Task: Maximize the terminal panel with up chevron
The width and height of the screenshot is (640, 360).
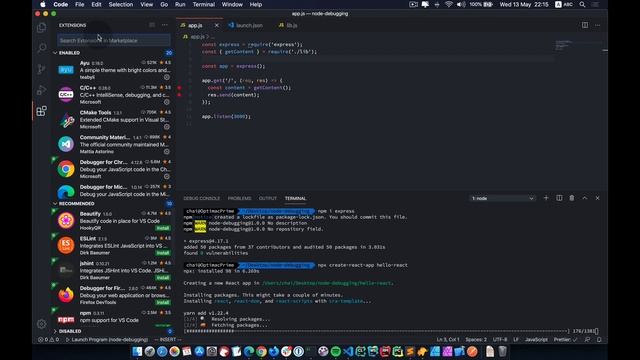Action: point(585,198)
